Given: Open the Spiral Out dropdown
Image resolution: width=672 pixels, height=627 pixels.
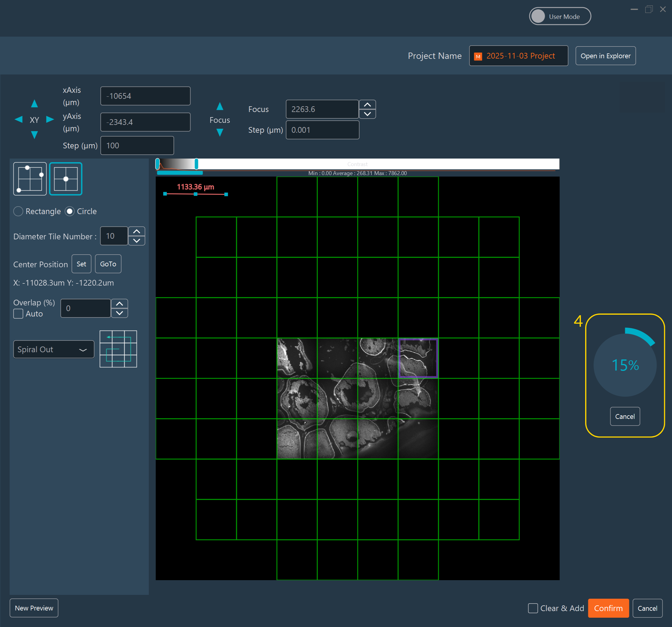Looking at the screenshot, I should click(53, 349).
